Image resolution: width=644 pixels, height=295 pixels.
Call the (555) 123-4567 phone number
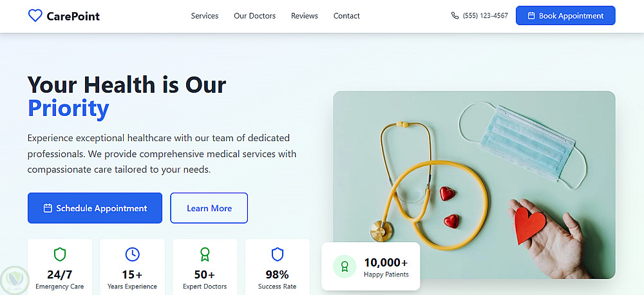(x=485, y=16)
